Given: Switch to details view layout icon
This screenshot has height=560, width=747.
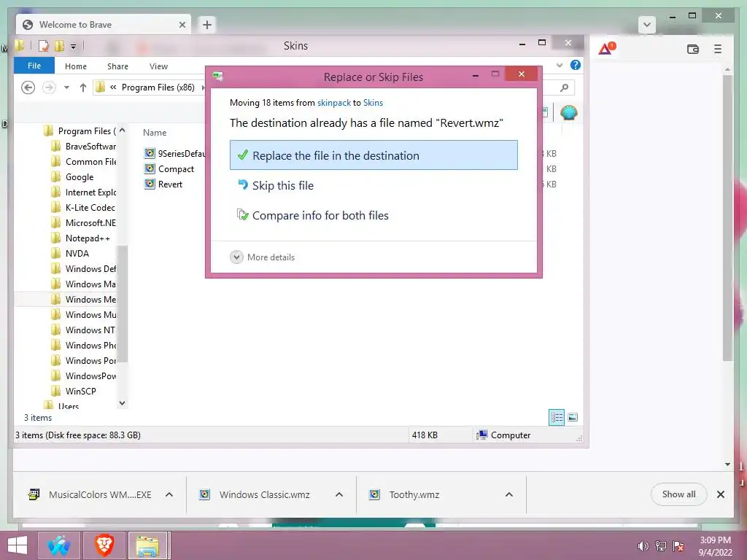Looking at the screenshot, I should coord(557,418).
